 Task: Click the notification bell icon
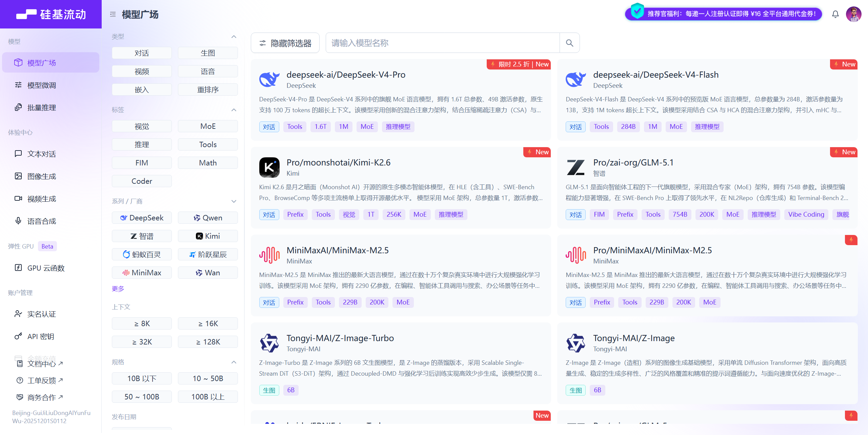(835, 14)
